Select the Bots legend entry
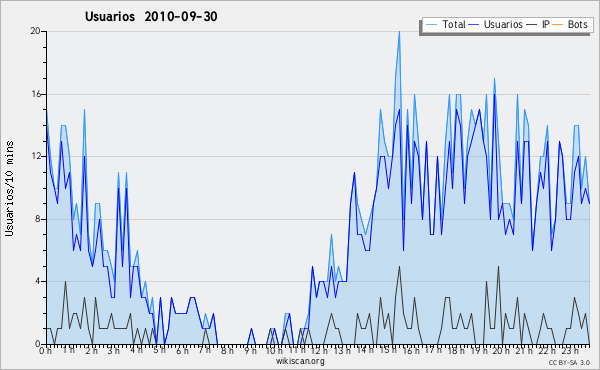The height and width of the screenshot is (370, 600). click(570, 24)
